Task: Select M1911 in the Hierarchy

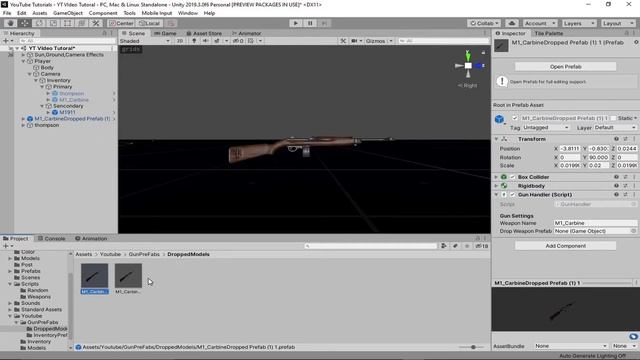Action: tap(67, 112)
